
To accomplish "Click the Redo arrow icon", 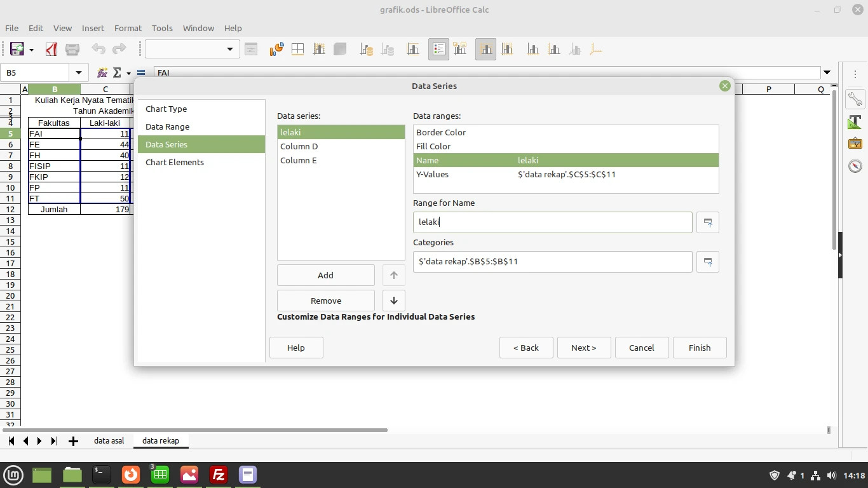I will [119, 50].
